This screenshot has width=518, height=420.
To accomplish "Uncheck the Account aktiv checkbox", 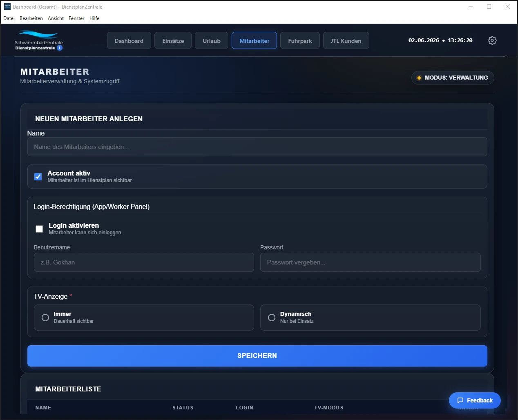I will pyautogui.click(x=38, y=177).
